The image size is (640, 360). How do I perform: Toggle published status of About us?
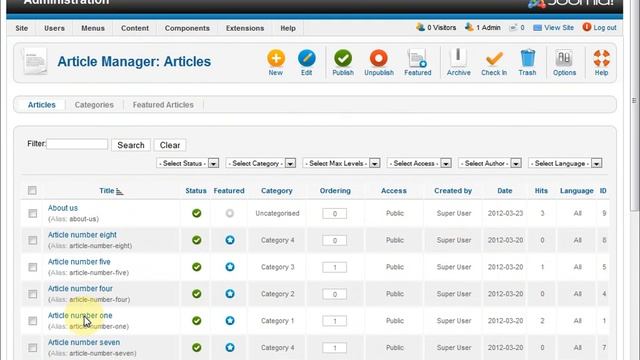point(197,213)
